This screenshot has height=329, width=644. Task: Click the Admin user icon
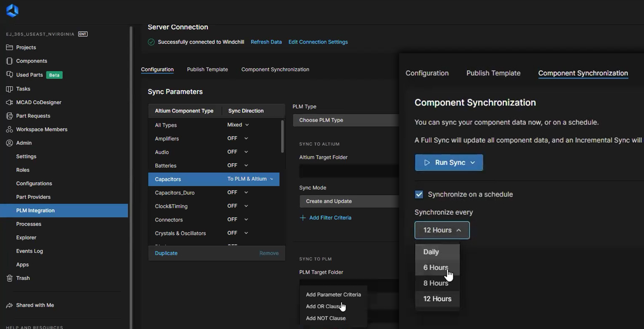tap(10, 143)
